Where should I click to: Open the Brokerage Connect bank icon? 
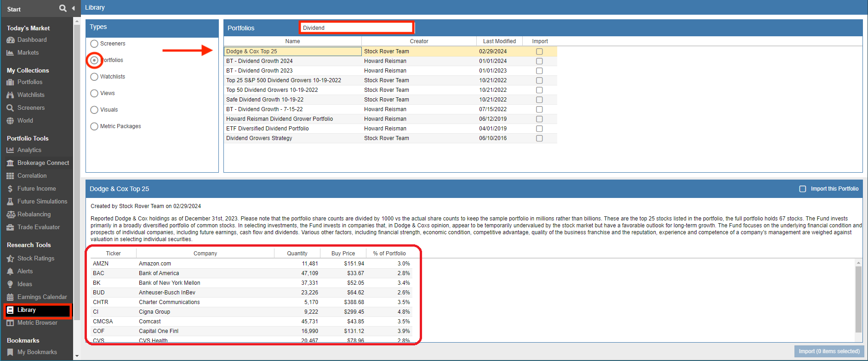[x=10, y=163]
